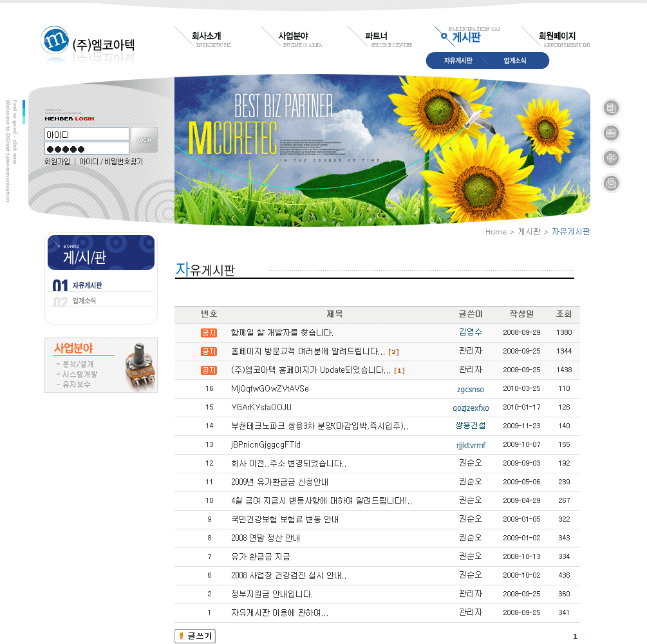Select the 자유게시판 submenu tab
647x644 pixels.
[x=458, y=61]
